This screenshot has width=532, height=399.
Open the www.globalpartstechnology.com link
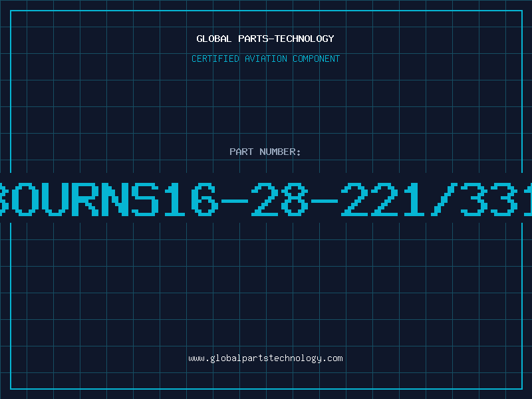[x=265, y=358]
